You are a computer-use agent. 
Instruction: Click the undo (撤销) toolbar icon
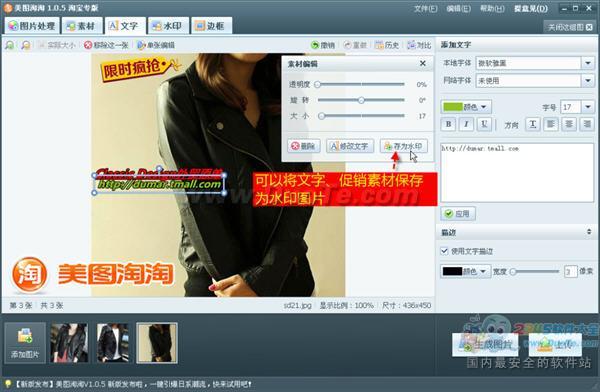[323, 45]
